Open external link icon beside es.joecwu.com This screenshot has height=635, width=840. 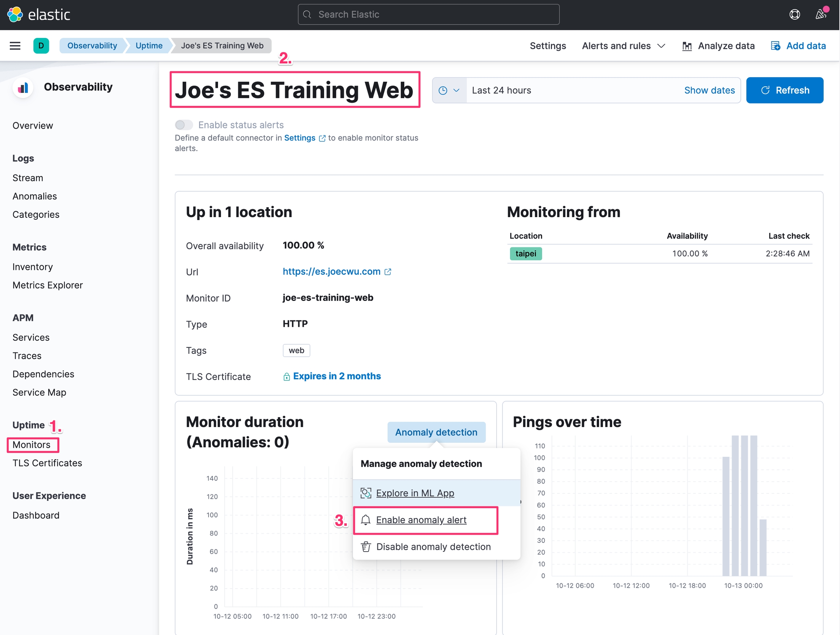pyautogui.click(x=388, y=272)
